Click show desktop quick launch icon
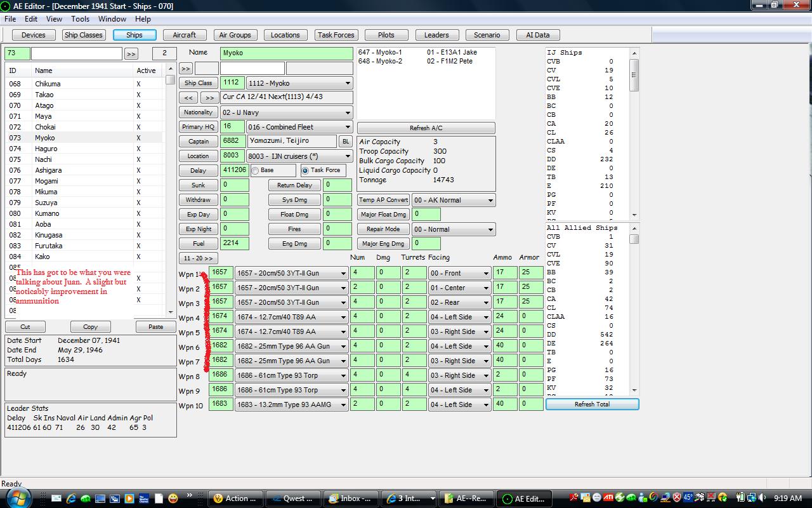Screen dimensions: 812x508 click(100, 498)
